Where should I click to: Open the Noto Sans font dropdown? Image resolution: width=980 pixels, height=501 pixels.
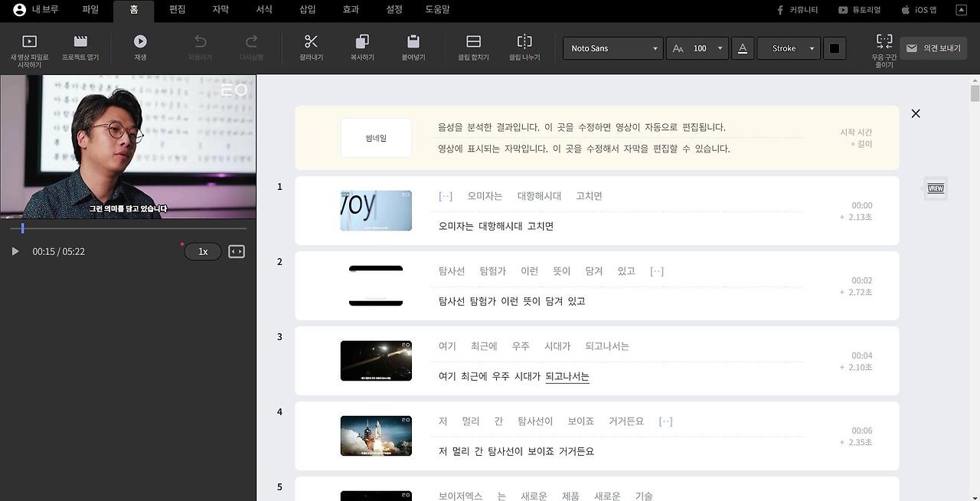point(613,48)
